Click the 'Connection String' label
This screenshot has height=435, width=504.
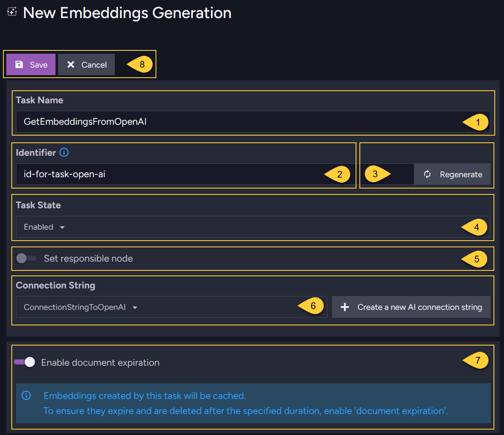coord(55,285)
